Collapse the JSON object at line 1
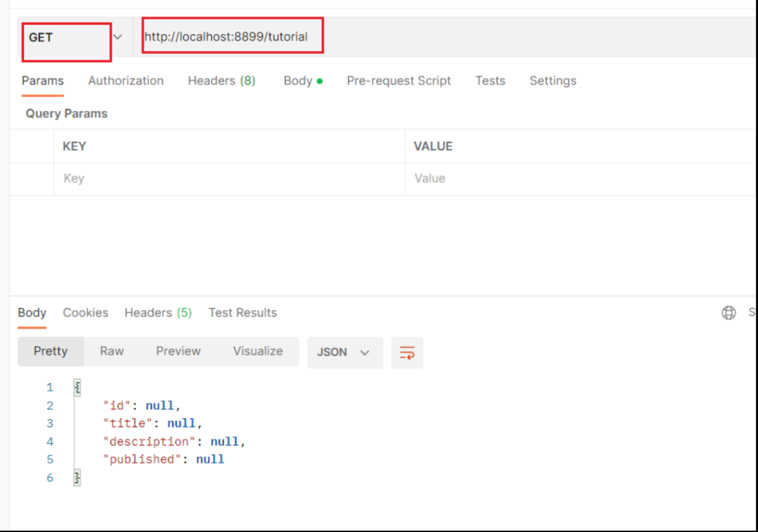Screen dimensions: 758x532 click(77, 387)
